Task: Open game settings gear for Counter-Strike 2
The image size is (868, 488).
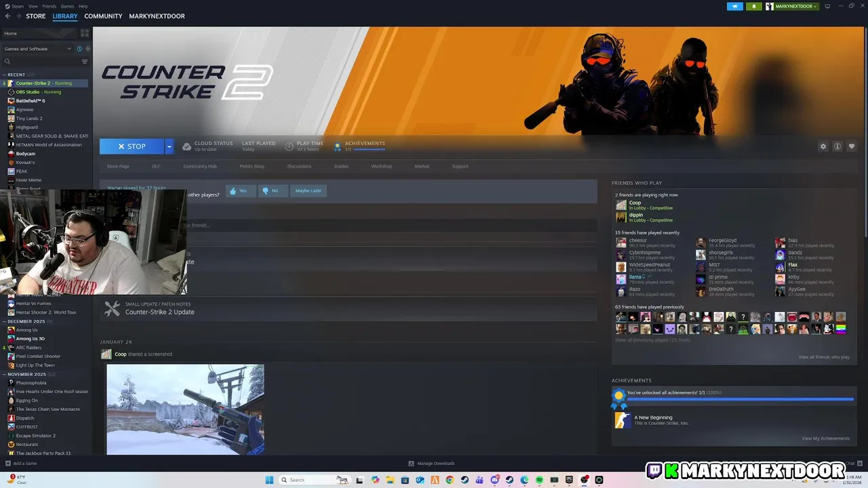Action: pyautogui.click(x=823, y=146)
